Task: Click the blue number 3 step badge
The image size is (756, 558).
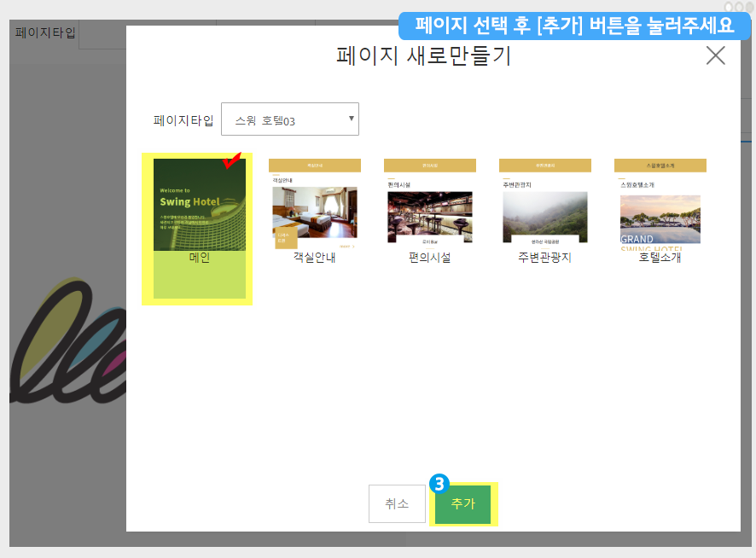Action: click(439, 483)
